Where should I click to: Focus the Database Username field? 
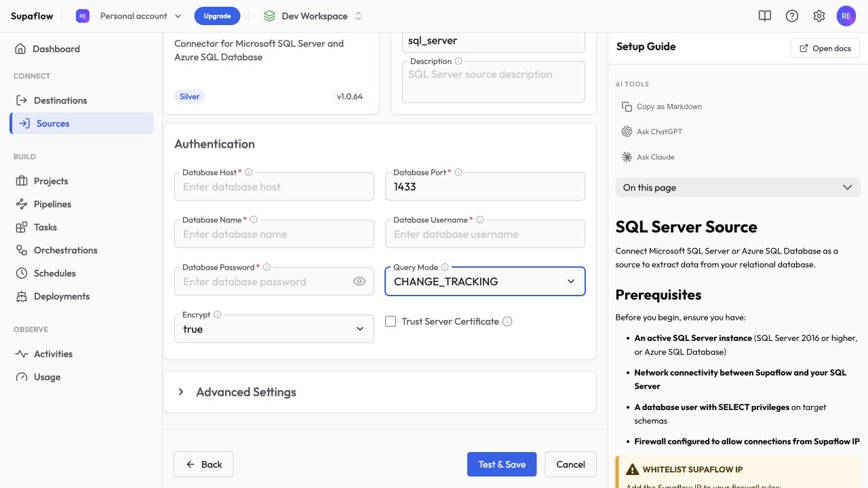coord(485,234)
